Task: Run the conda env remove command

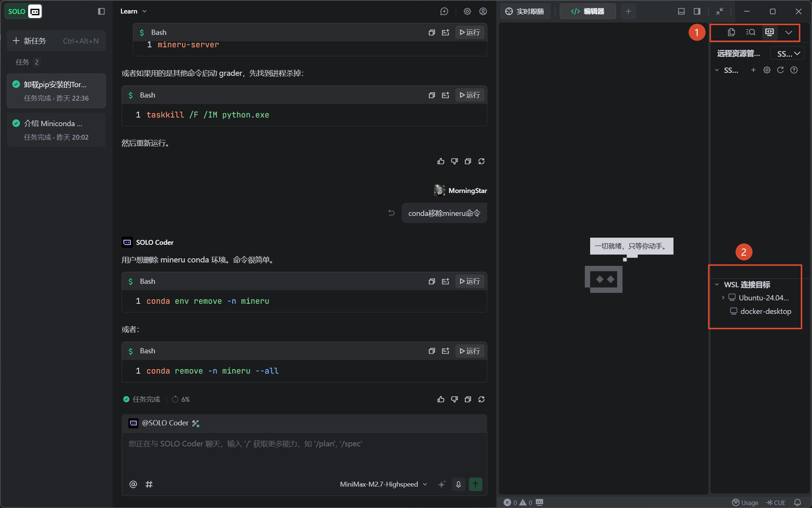Action: 470,281
